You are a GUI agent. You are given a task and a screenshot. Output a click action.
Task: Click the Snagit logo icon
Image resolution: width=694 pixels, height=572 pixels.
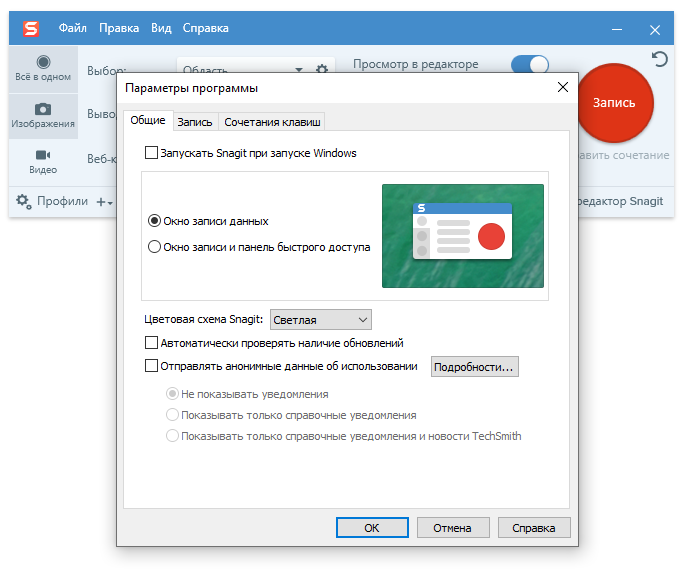coord(31,29)
